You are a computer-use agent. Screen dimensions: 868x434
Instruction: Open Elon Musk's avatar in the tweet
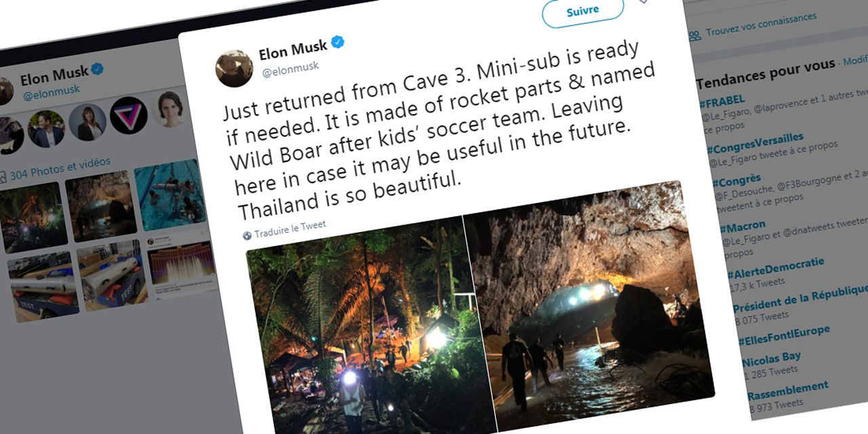point(234,68)
